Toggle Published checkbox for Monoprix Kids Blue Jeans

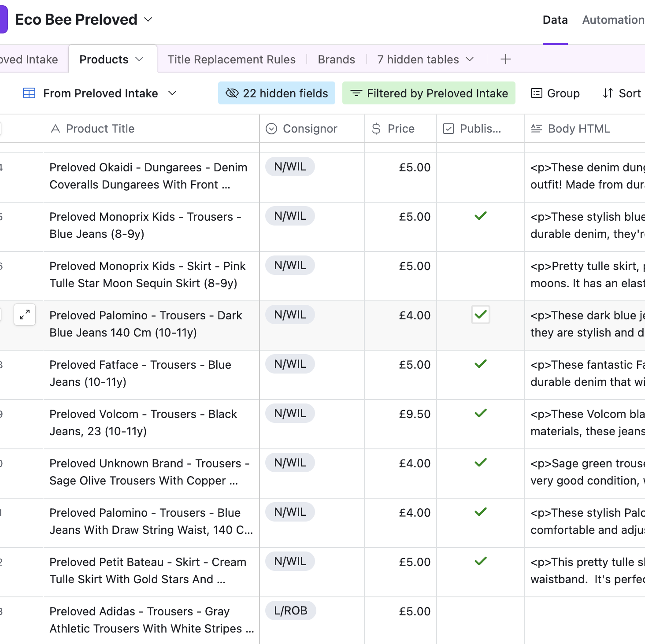[480, 216]
